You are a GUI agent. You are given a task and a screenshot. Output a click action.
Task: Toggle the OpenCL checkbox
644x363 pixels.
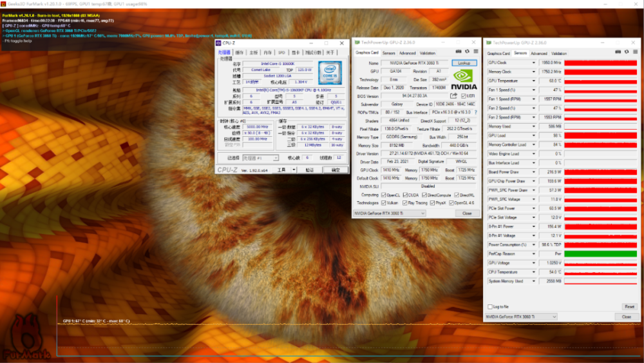click(384, 195)
